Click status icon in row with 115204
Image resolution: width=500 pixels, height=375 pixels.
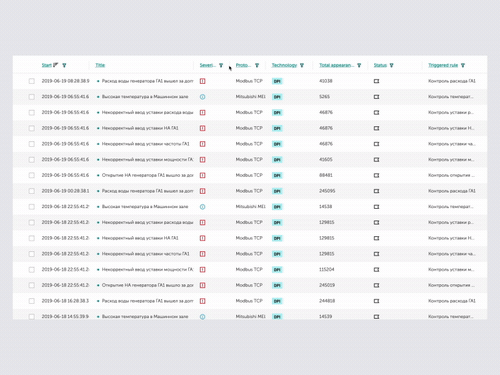[376, 269]
